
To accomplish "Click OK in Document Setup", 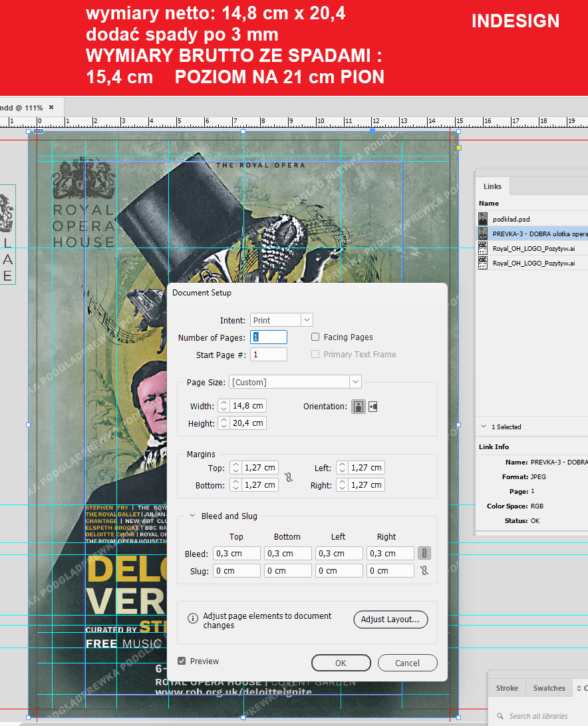I will (341, 663).
